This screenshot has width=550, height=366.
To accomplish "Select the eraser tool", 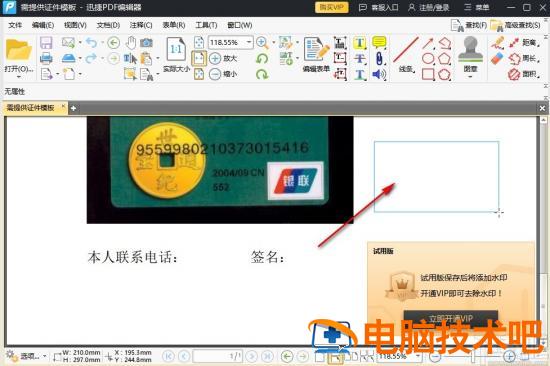I will [497, 59].
